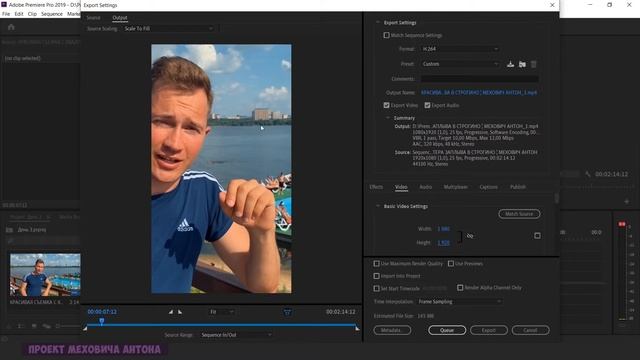Viewport: 640px width, 360px height.
Task: Check Match Sequence Settings
Action: coord(386,35)
